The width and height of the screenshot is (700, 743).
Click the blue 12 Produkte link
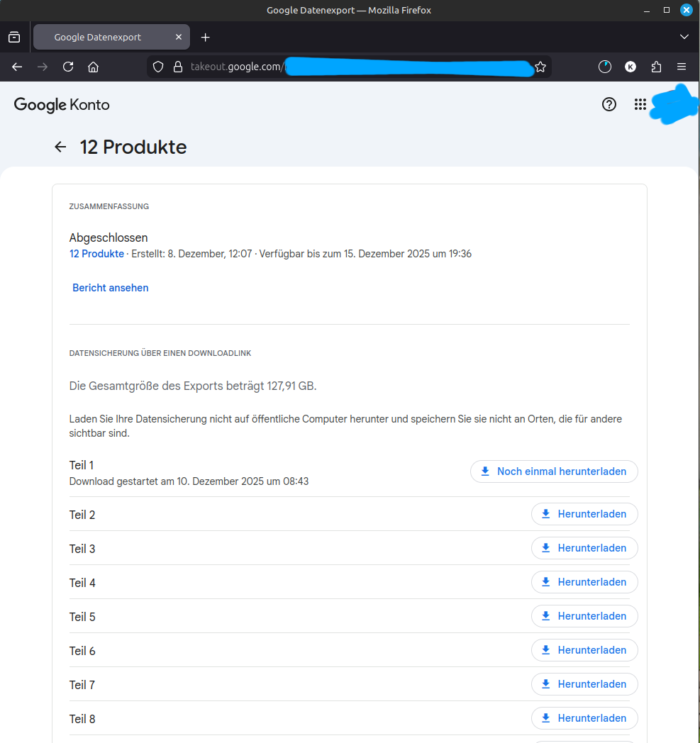96,254
